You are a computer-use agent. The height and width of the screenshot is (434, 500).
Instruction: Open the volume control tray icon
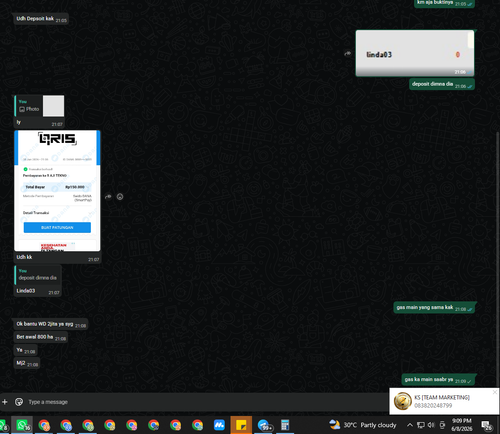click(x=431, y=425)
